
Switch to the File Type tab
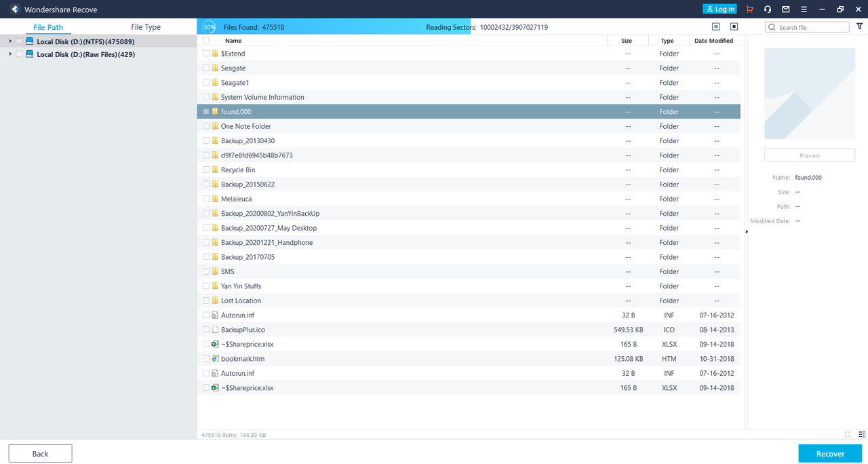point(146,27)
